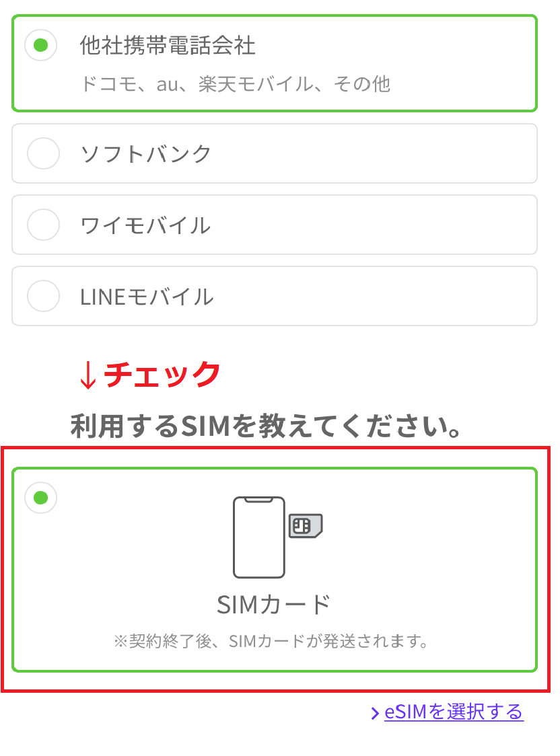This screenshot has height=756, width=560.
Task: Choose the ワイモバイル option row
Action: coord(276,225)
